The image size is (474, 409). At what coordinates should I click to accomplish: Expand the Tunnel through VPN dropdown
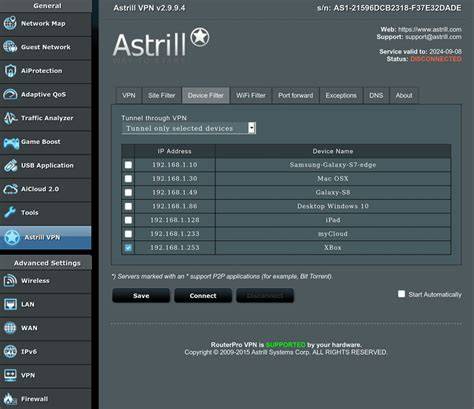188,128
